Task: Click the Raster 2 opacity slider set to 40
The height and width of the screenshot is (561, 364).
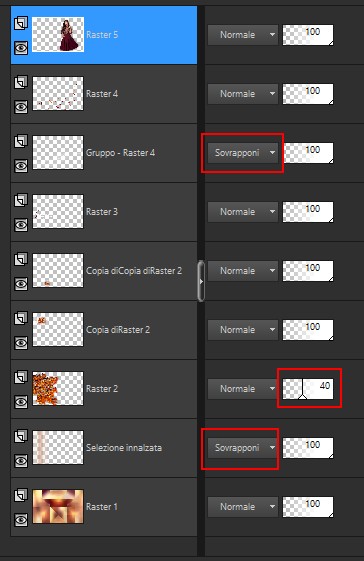Action: [x=308, y=389]
